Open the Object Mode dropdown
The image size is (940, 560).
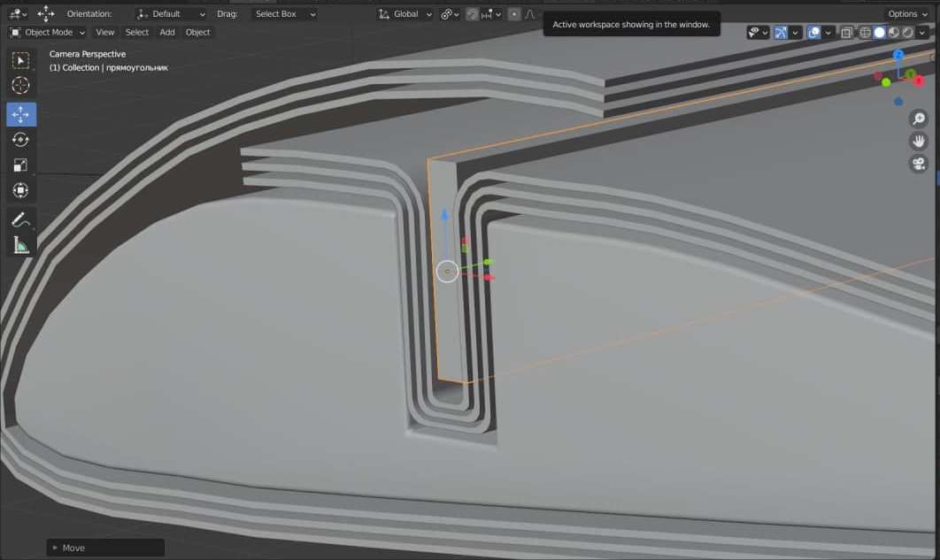[x=48, y=32]
